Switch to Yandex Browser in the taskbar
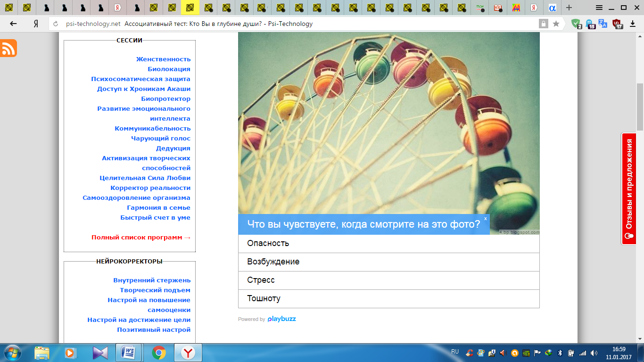Screen dimensions: 644x362 tap(188, 353)
